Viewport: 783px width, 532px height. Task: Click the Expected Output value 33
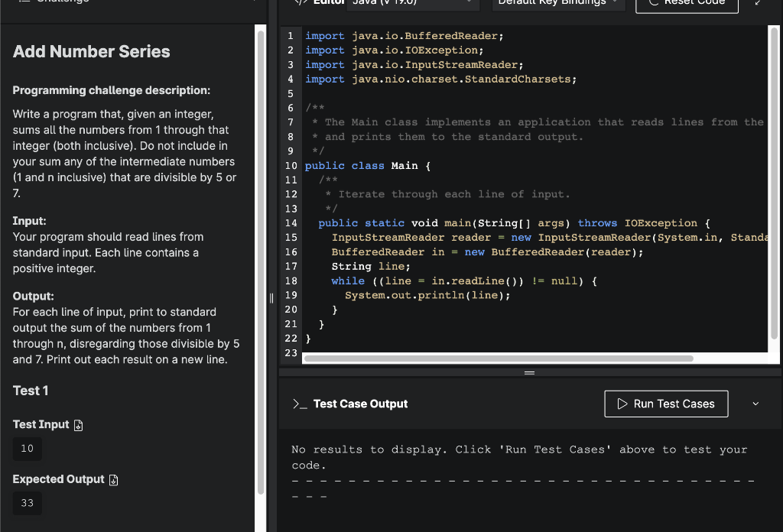tap(28, 503)
